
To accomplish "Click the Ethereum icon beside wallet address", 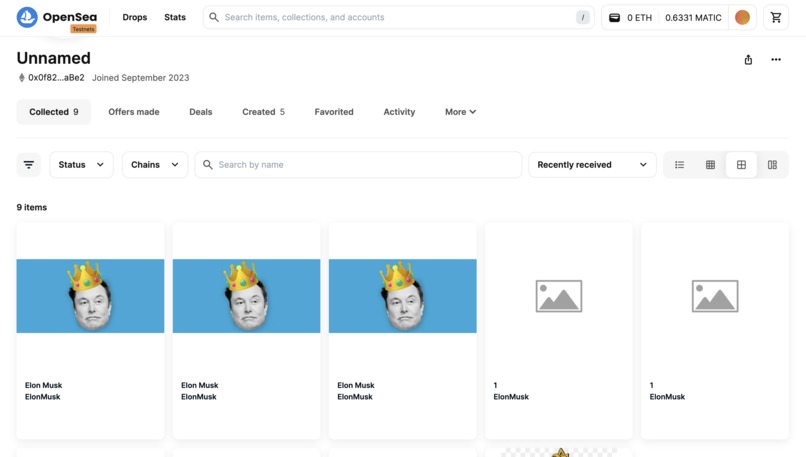I will pyautogui.click(x=21, y=78).
